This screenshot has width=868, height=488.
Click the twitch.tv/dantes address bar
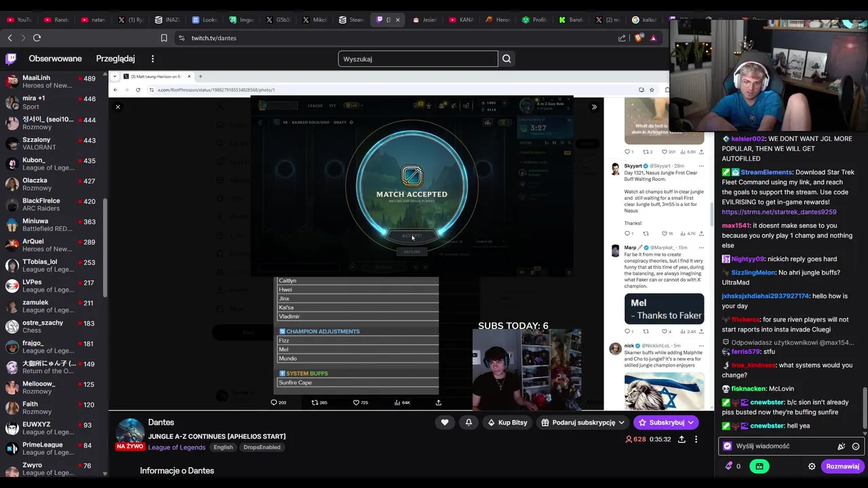point(214,38)
